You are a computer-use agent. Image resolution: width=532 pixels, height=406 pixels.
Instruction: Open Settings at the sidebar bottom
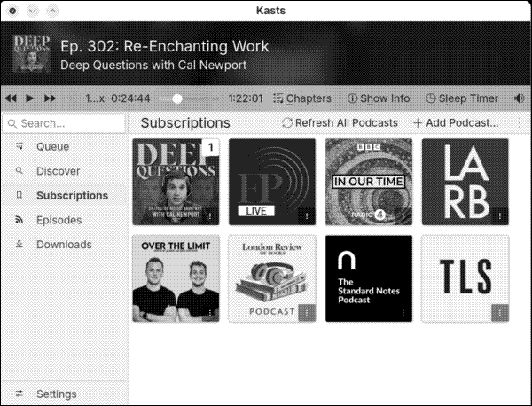pos(65,394)
